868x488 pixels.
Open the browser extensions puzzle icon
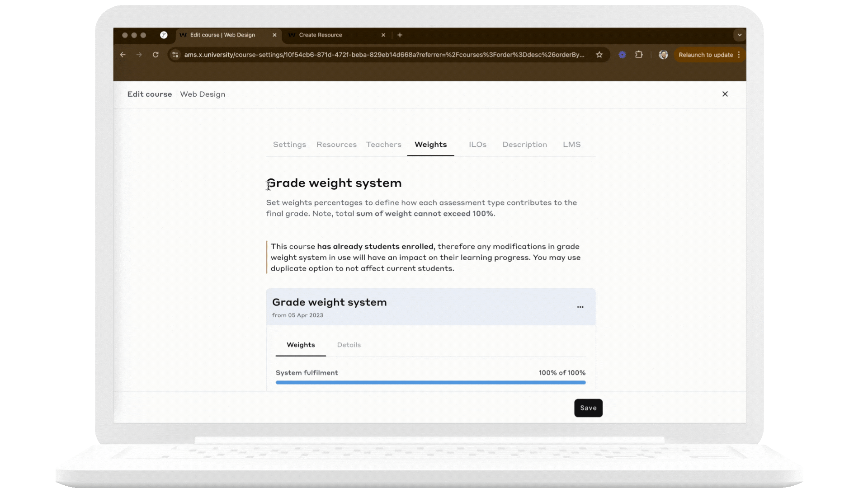point(639,55)
